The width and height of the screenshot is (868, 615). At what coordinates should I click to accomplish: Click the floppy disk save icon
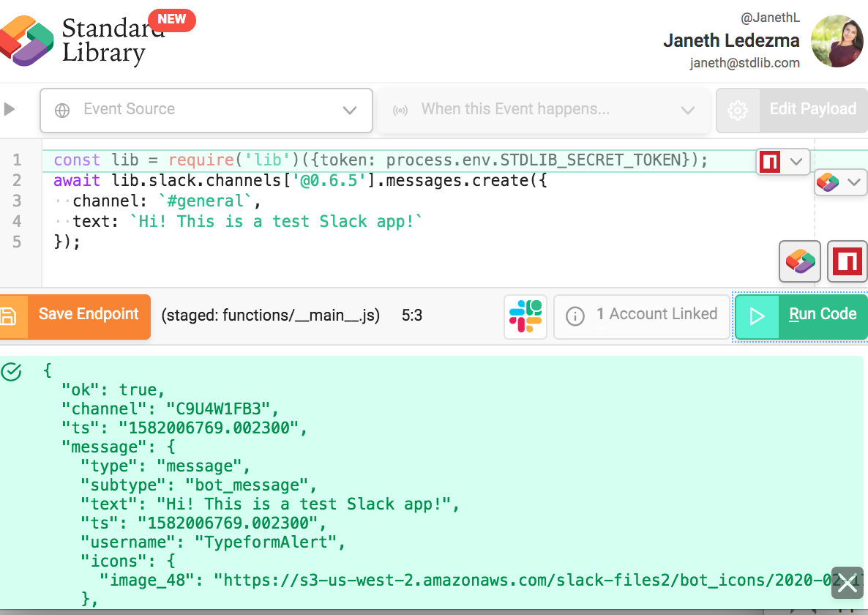tap(8, 316)
